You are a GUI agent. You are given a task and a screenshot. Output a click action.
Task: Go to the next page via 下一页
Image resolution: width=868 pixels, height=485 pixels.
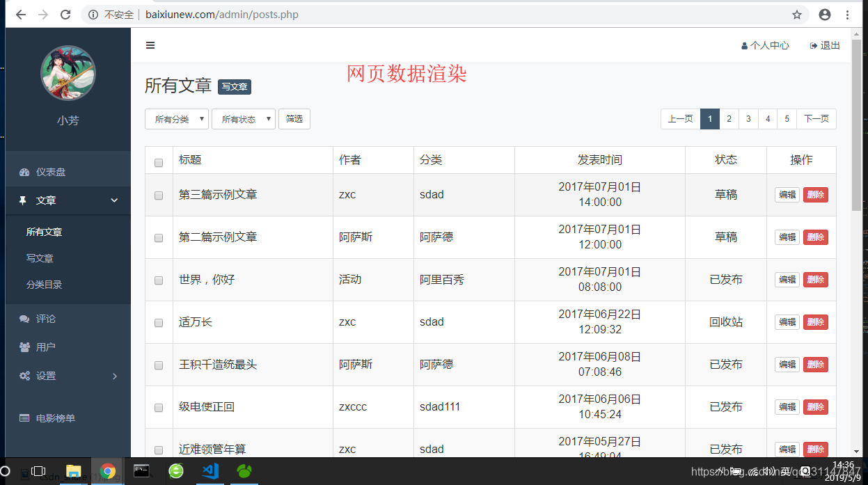tap(816, 119)
